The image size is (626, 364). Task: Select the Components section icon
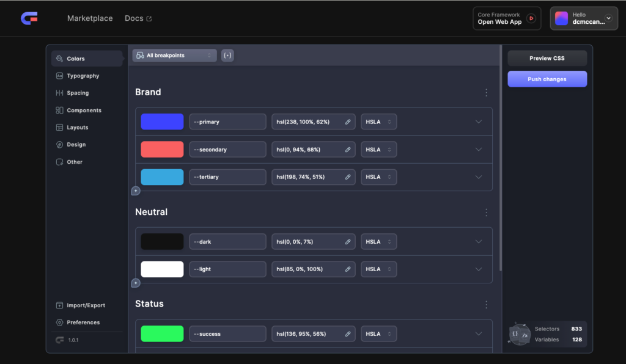pos(61,110)
